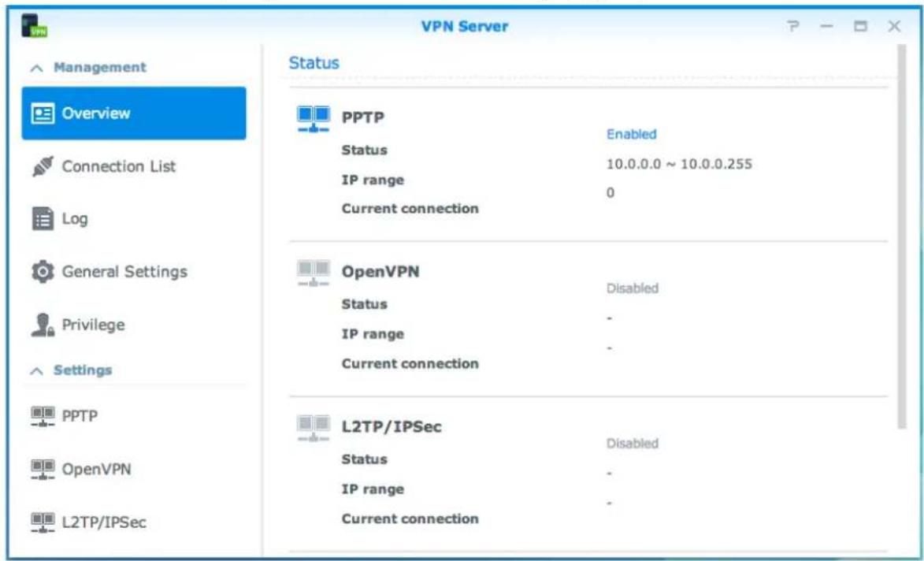The width and height of the screenshot is (924, 561).
Task: Click the gray OpenVPN status icon
Action: (x=314, y=273)
